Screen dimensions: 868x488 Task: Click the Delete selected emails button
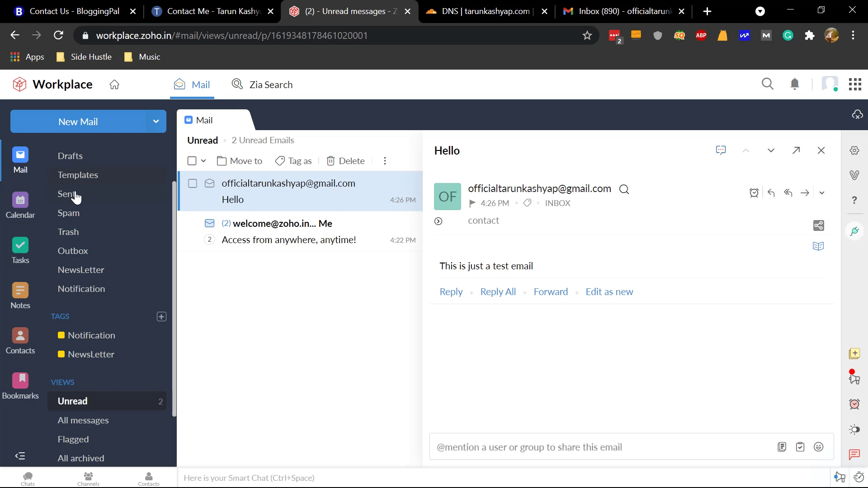pos(347,161)
